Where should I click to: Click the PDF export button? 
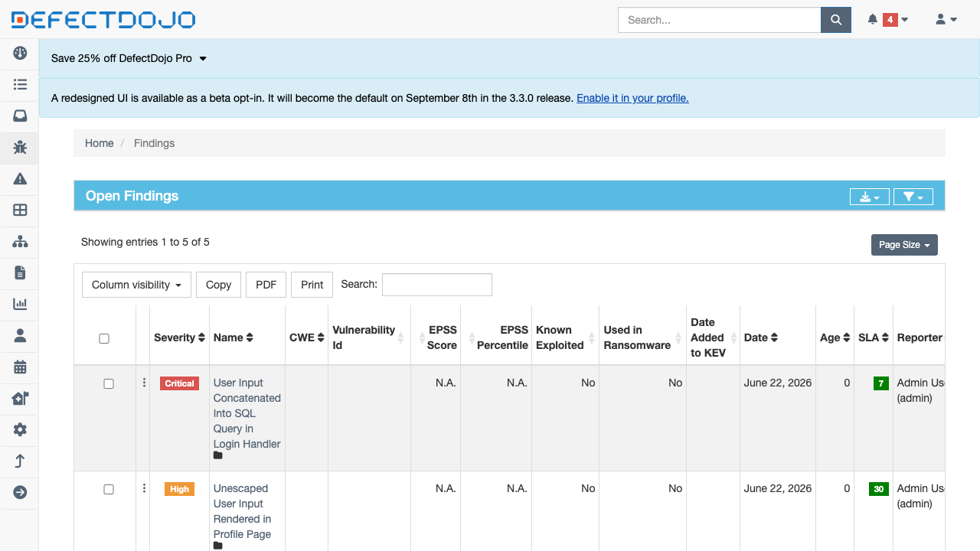click(266, 285)
